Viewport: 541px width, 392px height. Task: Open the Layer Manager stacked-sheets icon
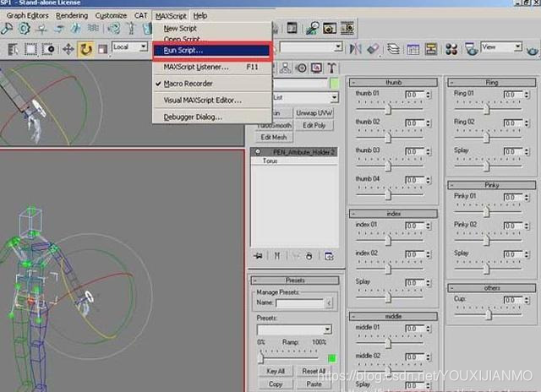point(393,49)
